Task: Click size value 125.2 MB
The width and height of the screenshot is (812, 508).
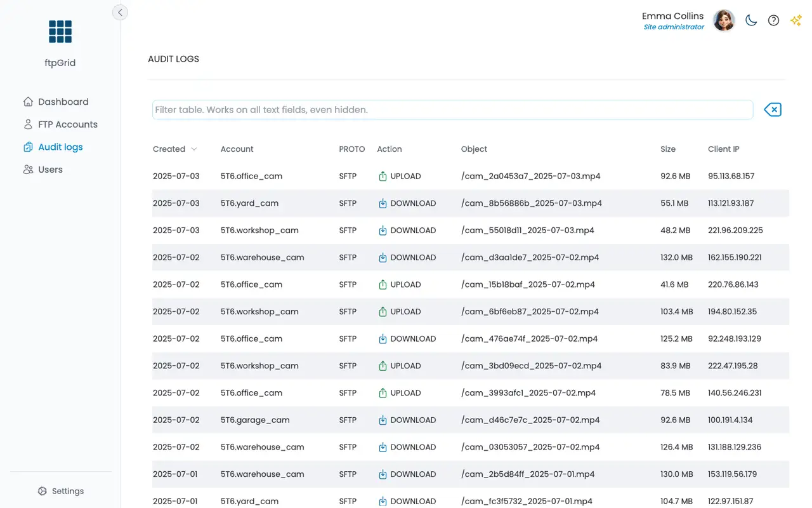Action: (x=676, y=339)
